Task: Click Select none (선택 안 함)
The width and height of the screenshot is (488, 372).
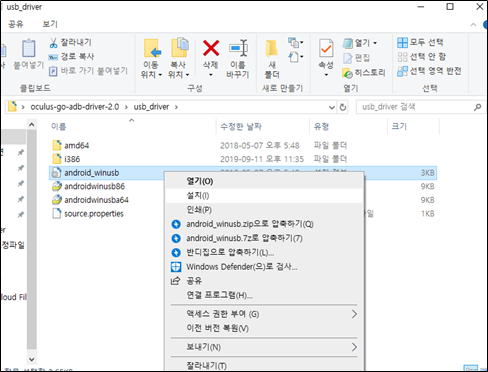Action: tap(422, 57)
